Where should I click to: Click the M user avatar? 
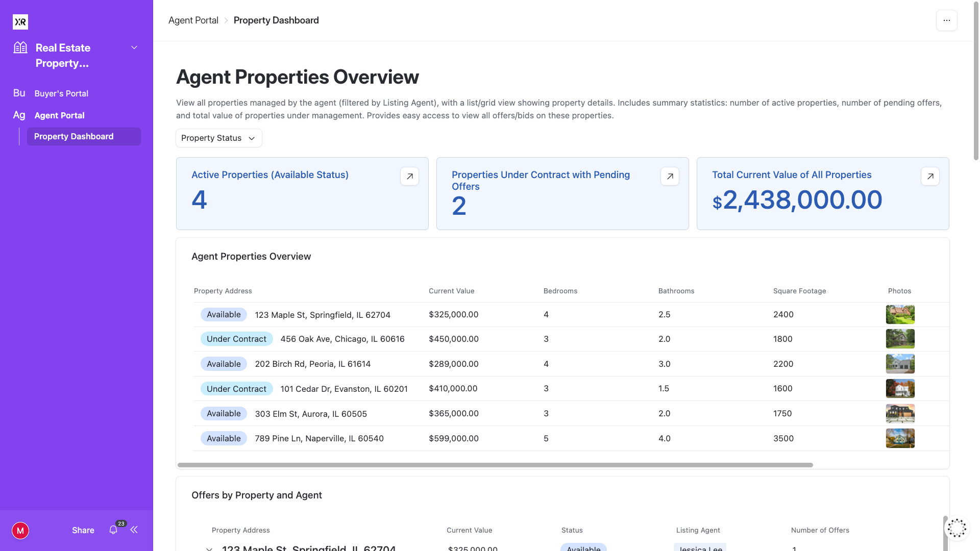(x=20, y=531)
